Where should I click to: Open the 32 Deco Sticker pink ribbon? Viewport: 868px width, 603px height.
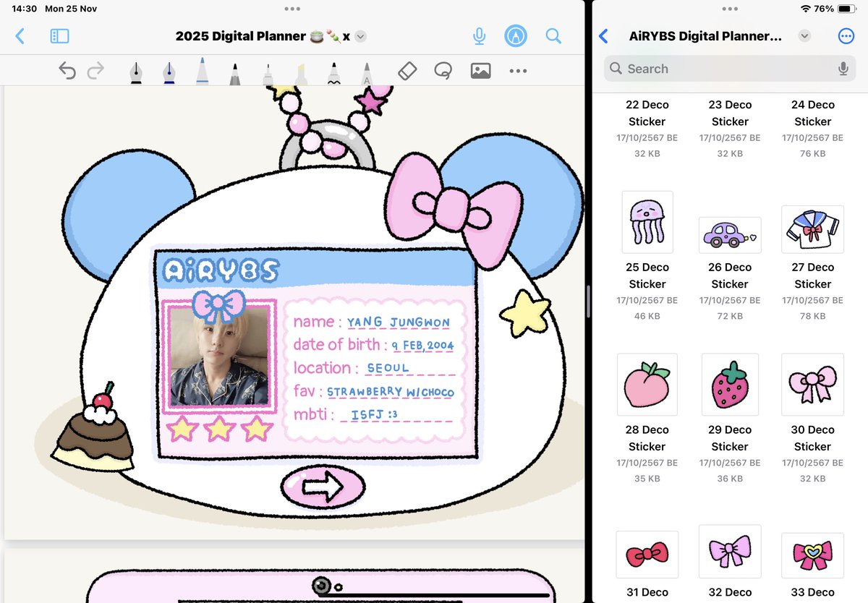tap(730, 551)
